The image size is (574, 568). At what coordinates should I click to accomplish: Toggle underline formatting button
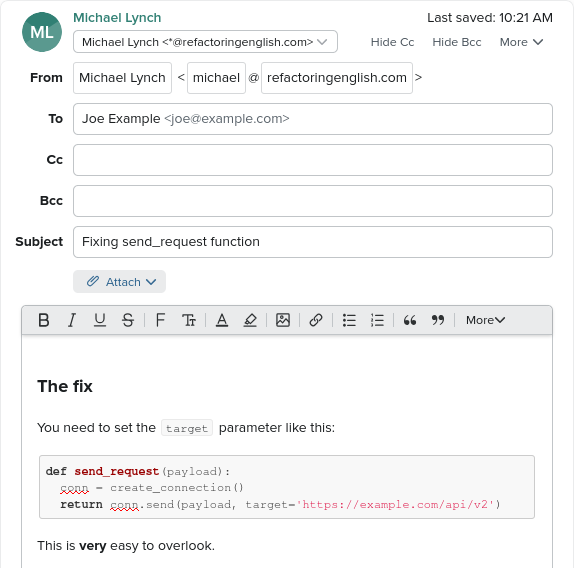[x=100, y=320]
